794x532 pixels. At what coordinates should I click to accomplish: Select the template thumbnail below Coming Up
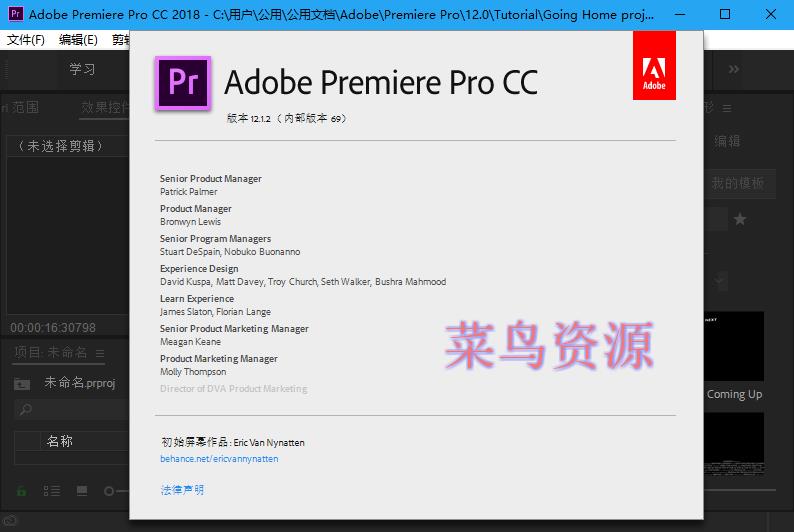tap(734, 443)
